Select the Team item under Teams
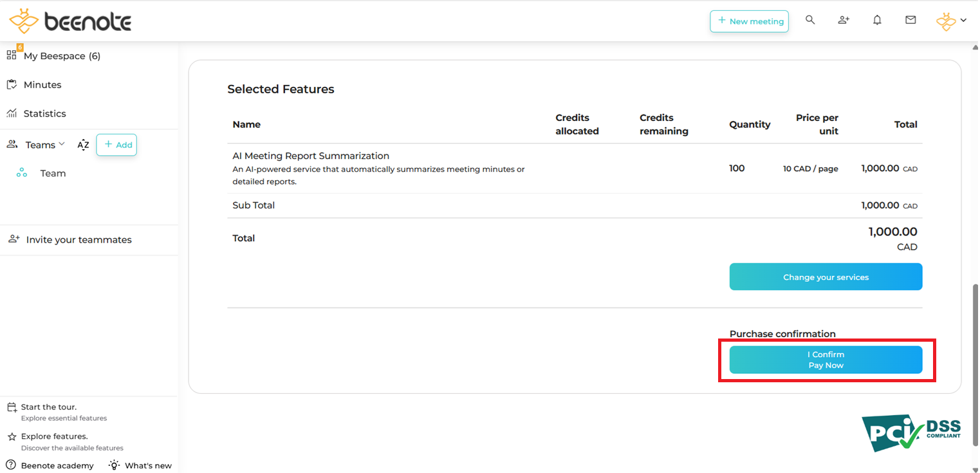This screenshot has width=980, height=473. tap(53, 173)
